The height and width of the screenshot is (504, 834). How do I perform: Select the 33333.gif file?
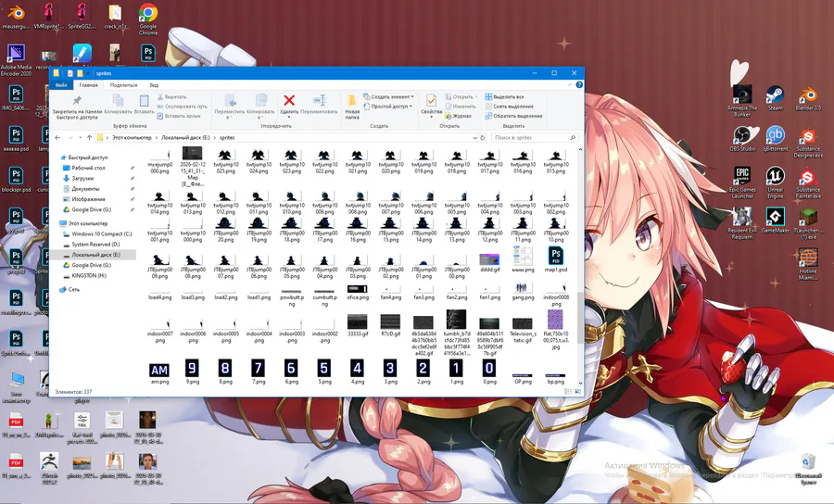(x=358, y=325)
